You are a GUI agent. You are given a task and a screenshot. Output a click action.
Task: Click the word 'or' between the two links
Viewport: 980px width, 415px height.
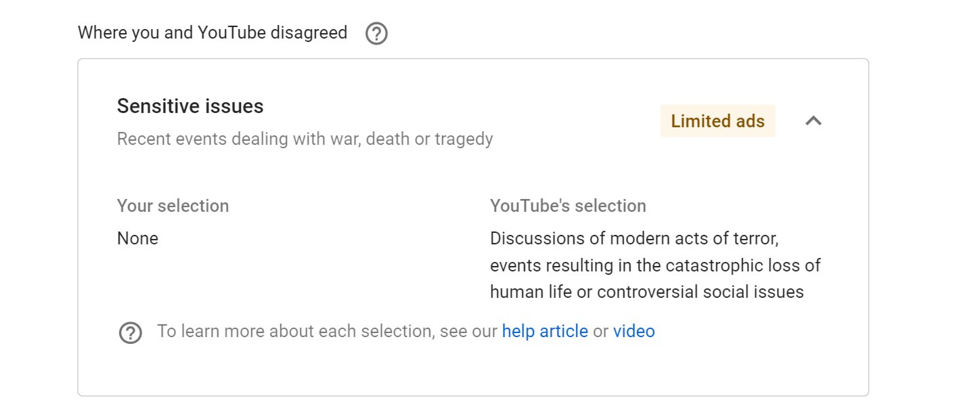[600, 331]
